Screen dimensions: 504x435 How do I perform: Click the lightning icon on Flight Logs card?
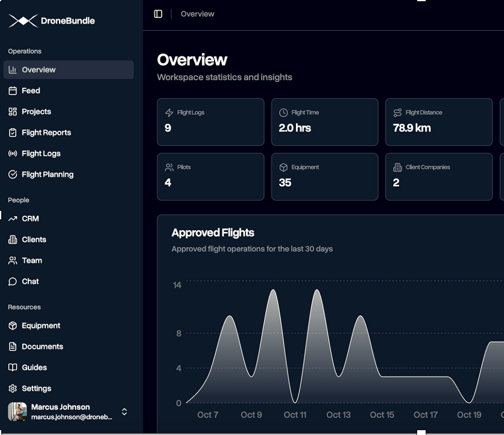pyautogui.click(x=169, y=112)
